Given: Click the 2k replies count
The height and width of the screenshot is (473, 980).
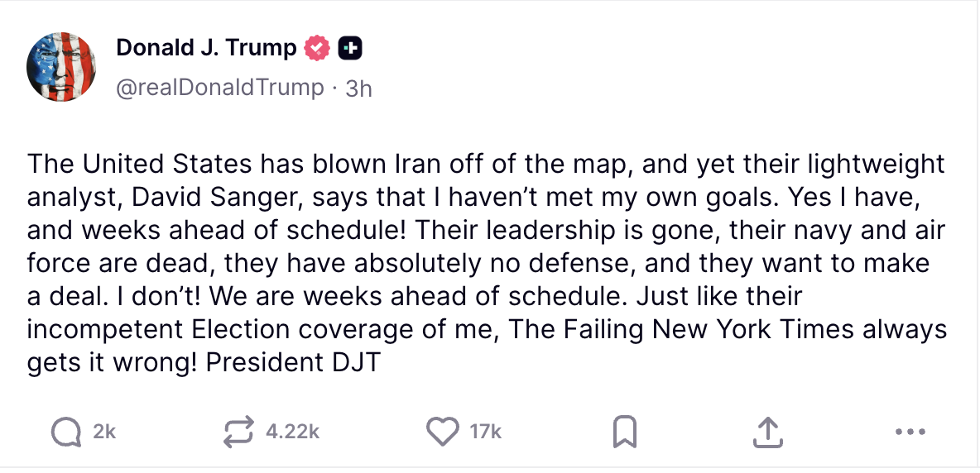Looking at the screenshot, I should (x=104, y=431).
